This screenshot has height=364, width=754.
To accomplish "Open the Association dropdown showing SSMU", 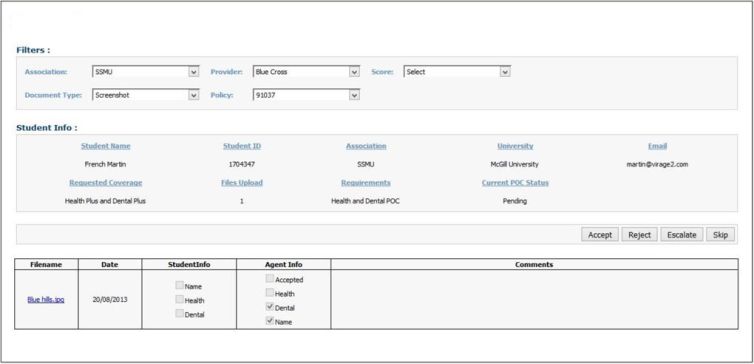I will [x=145, y=72].
